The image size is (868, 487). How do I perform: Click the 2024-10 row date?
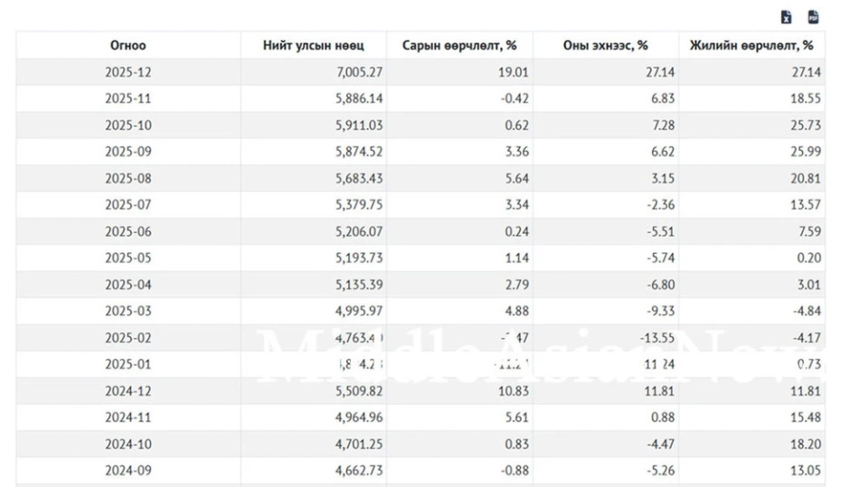click(127, 445)
